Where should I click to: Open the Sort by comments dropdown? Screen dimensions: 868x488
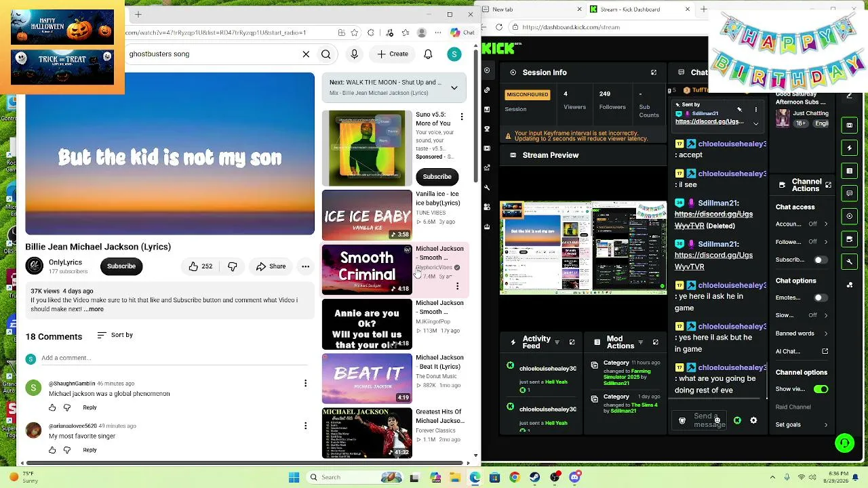click(x=115, y=335)
